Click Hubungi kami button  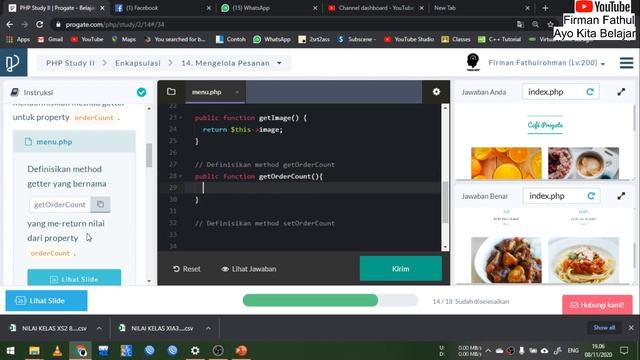597,305
